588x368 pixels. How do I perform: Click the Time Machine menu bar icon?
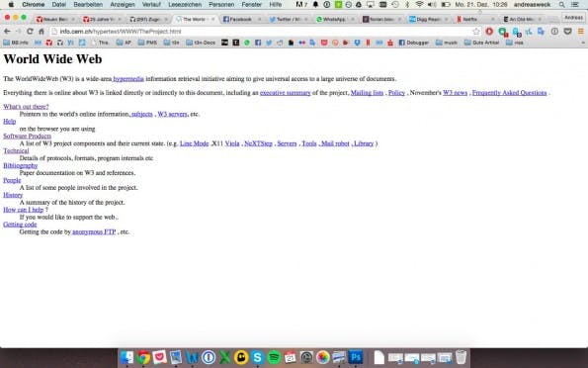click(395, 5)
